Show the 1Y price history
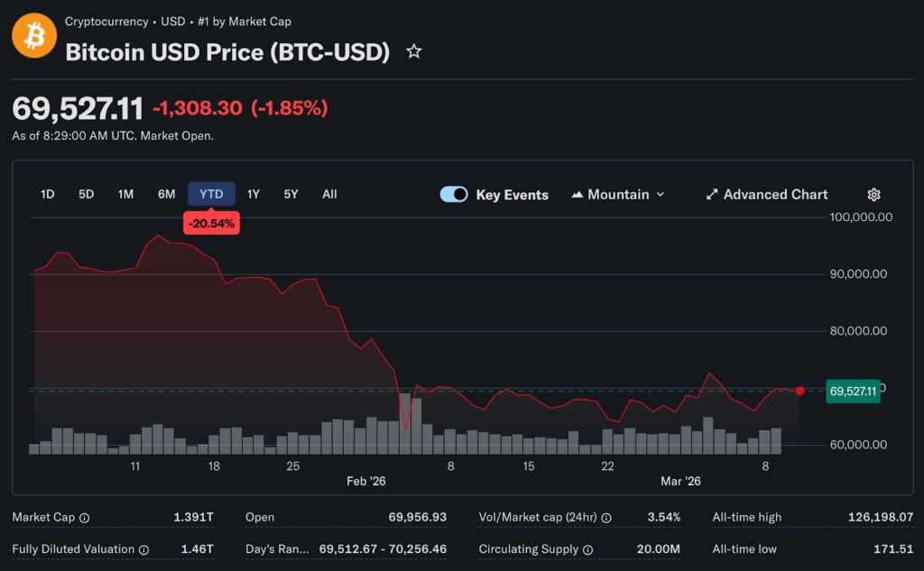This screenshot has height=571, width=924. click(x=254, y=194)
